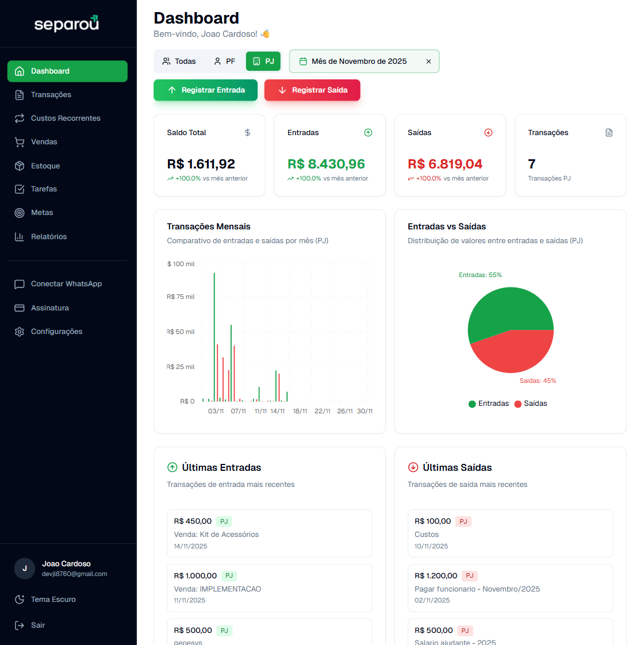Switch account filter to PF

225,61
